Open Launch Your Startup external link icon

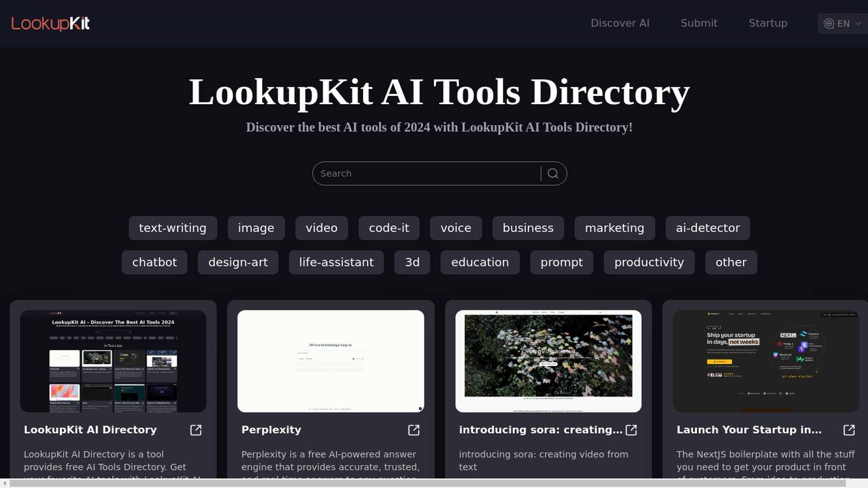[x=849, y=430]
